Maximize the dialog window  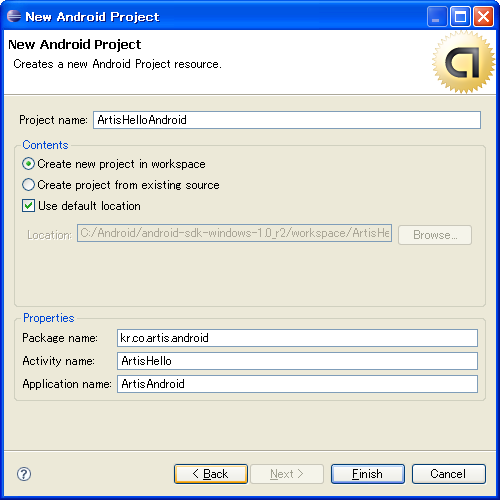(x=460, y=16)
